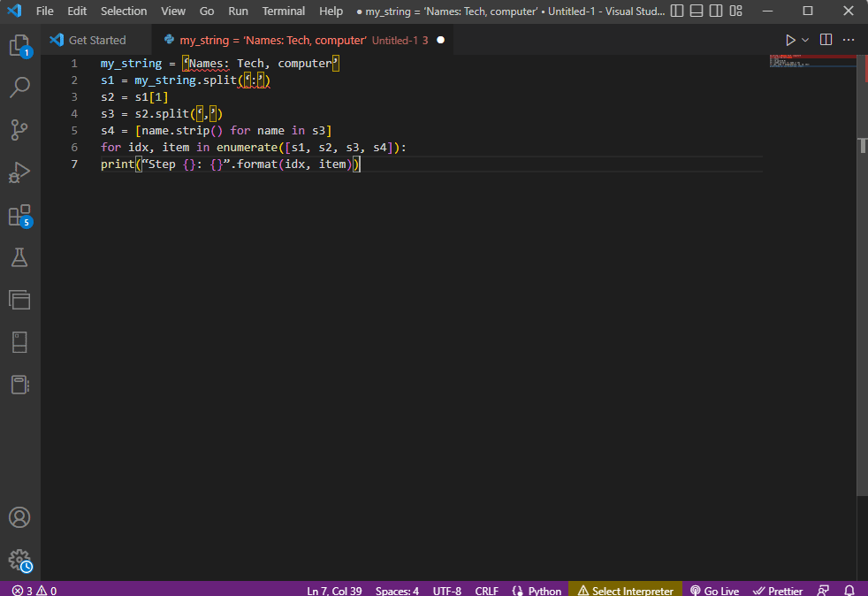Image resolution: width=868 pixels, height=596 pixels.
Task: Open the File menu
Action: click(44, 11)
